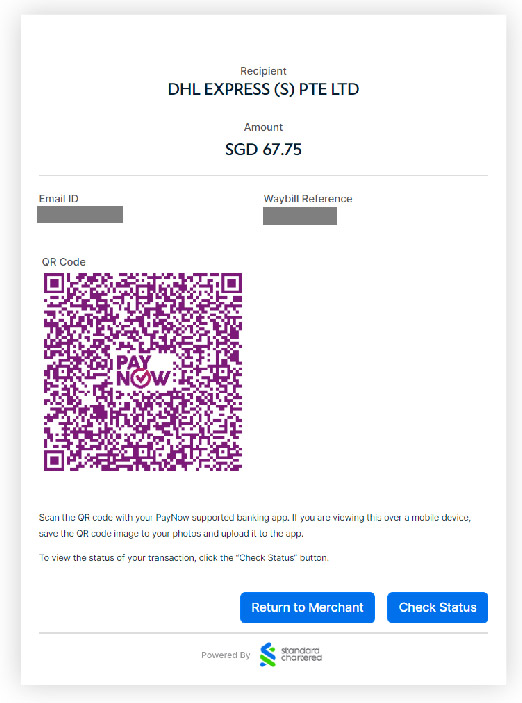Click the bottom-left finder square of the QR code
The width and height of the screenshot is (522, 703).
pyautogui.click(x=54, y=460)
